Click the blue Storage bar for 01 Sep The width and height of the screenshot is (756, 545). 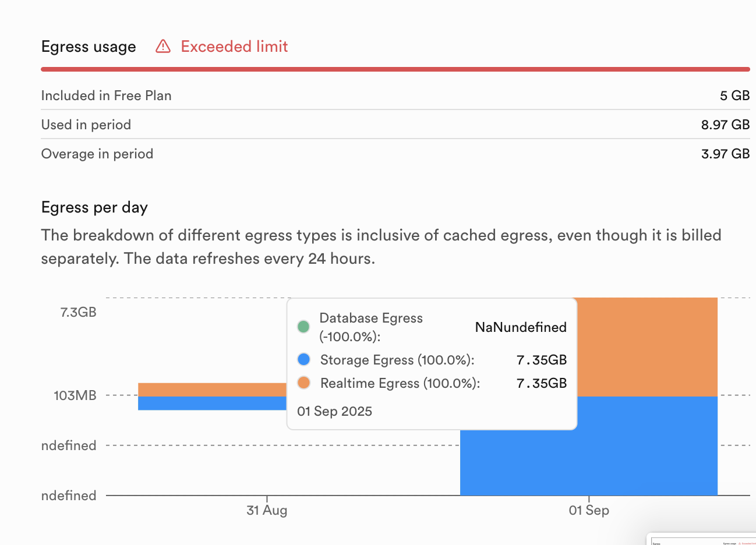(588, 460)
